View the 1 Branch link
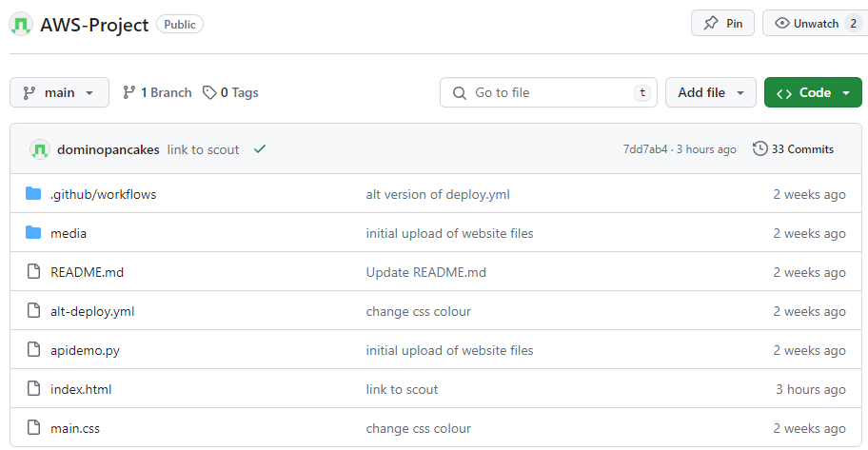The height and width of the screenshot is (450, 868). pos(157,92)
